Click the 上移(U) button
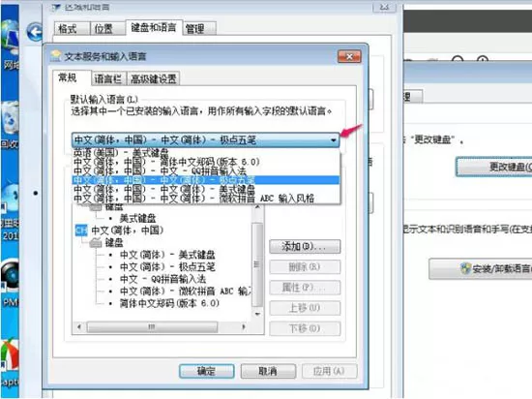Screen dimensions: 532x399 point(305,308)
